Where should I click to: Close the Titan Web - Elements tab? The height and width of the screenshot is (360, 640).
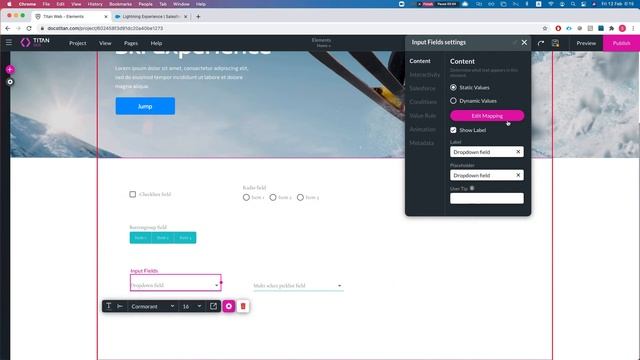[x=106, y=17]
